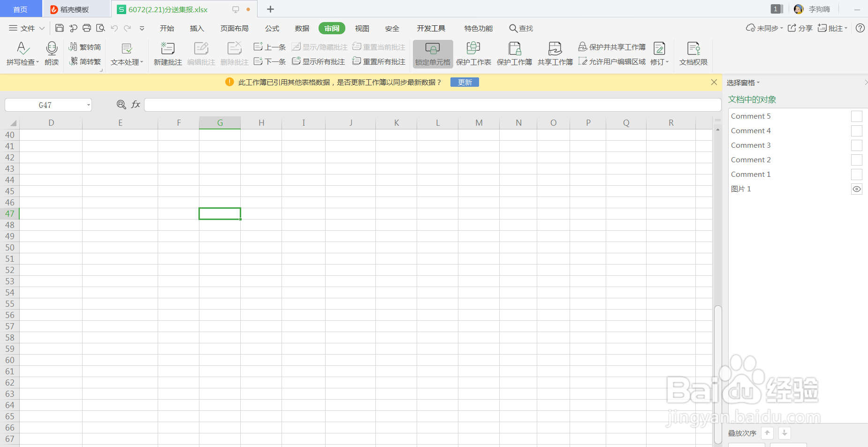
Task: Click Protect and Share Workbook (保护并共享工作簿)
Action: coord(612,47)
